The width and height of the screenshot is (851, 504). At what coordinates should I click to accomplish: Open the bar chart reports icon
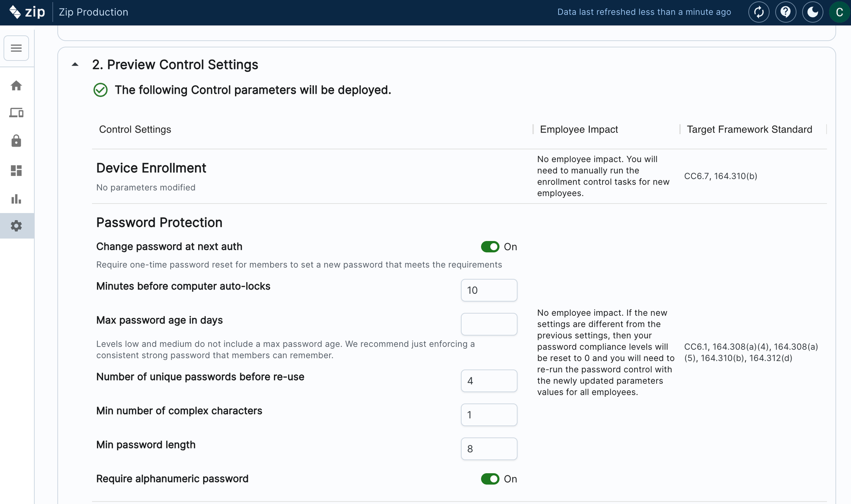point(16,199)
